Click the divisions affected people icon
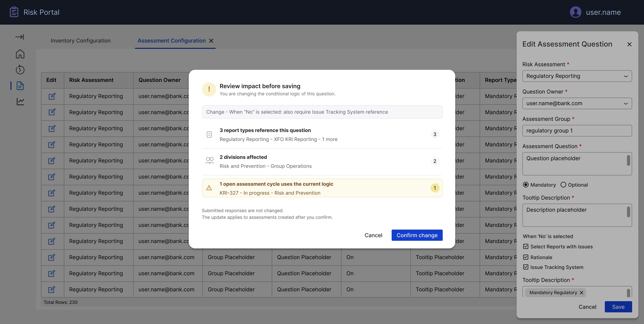 click(x=210, y=161)
